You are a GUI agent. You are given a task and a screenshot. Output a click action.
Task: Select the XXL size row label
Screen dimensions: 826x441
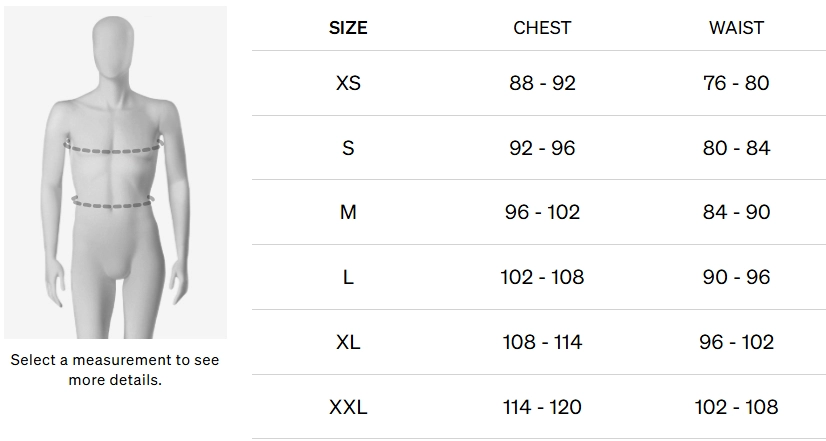click(348, 407)
